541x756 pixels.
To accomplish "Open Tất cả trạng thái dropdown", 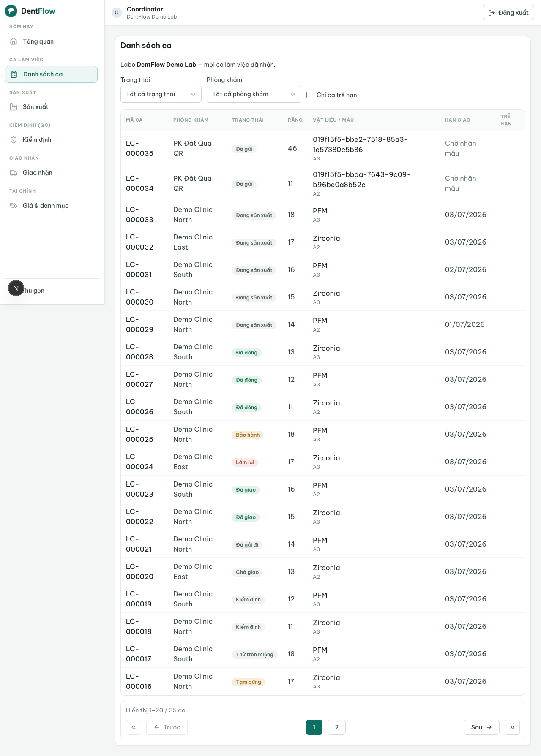I will (161, 94).
